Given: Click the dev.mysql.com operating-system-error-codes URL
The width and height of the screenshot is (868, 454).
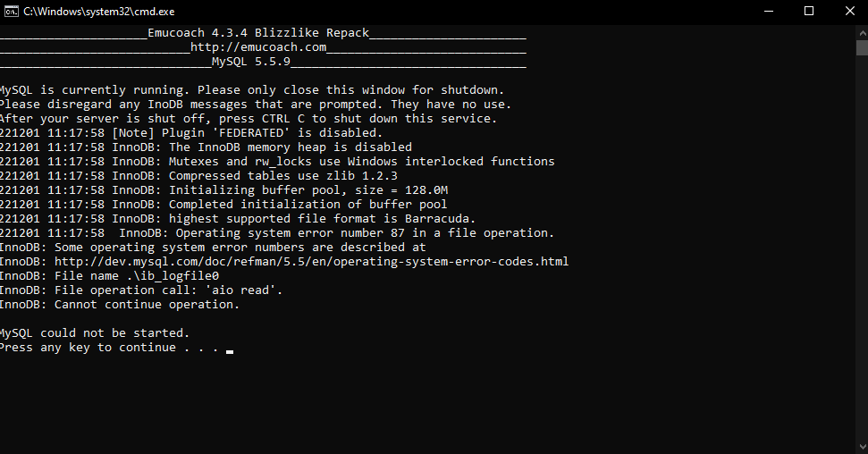Looking at the screenshot, I should pos(311,261).
